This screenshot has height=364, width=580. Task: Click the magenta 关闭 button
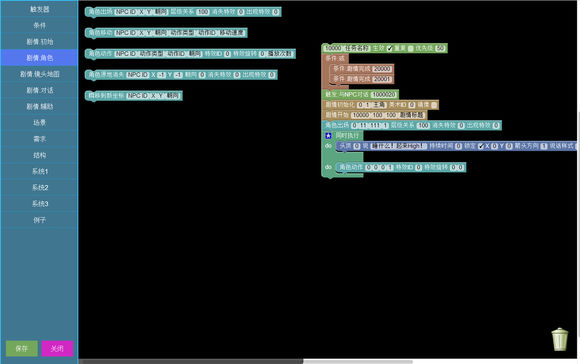[x=57, y=348]
